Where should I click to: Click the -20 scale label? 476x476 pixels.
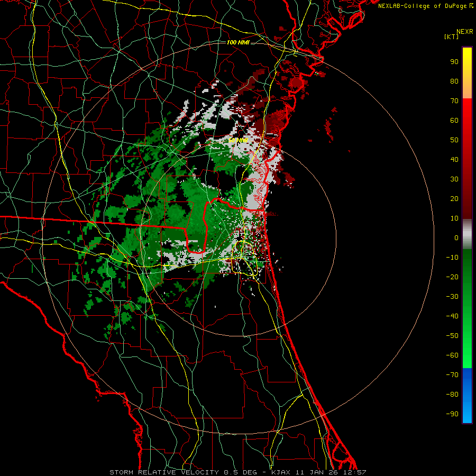pyautogui.click(x=452, y=277)
